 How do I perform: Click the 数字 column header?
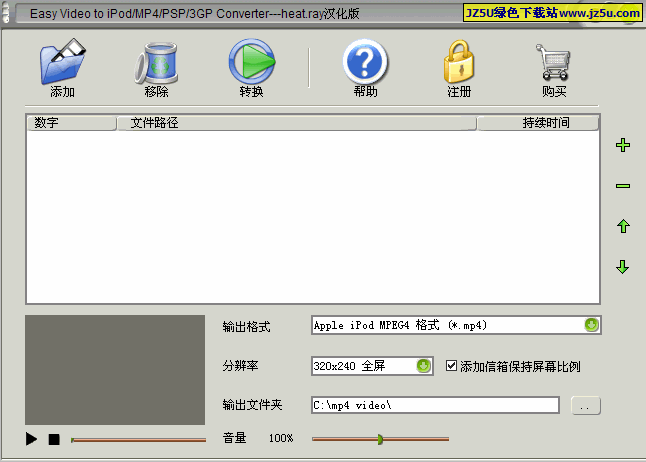(71, 123)
